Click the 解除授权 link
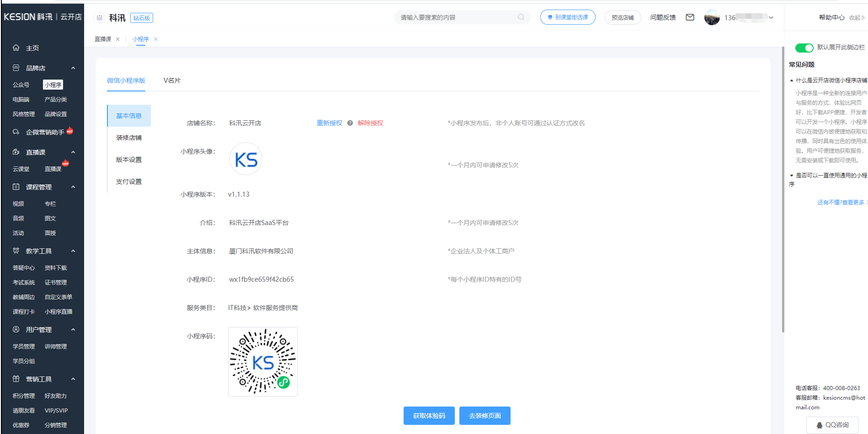 pos(371,123)
